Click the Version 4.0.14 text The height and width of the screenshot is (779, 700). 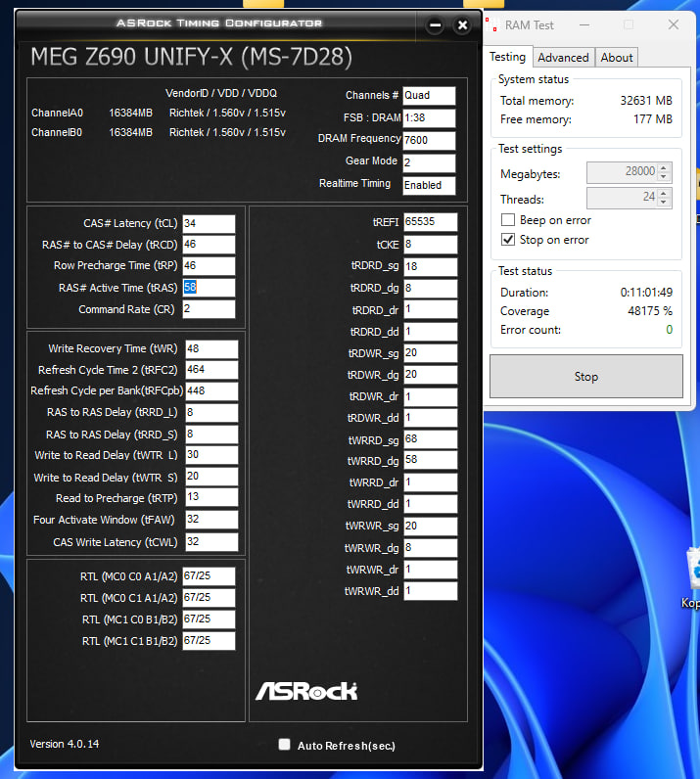65,744
